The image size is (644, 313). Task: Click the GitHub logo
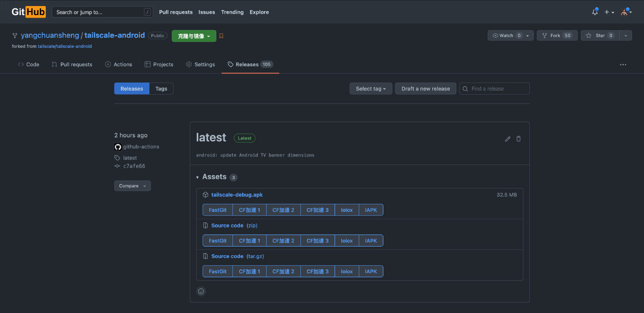click(29, 12)
